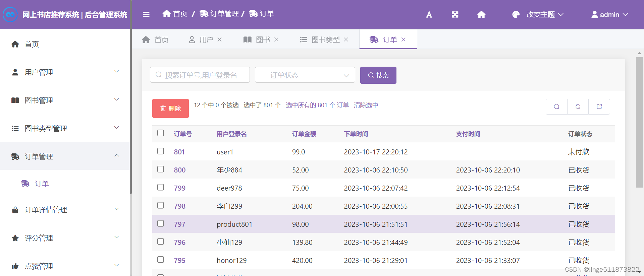Click the admin user avatar icon
The image size is (644, 276).
pos(594,14)
